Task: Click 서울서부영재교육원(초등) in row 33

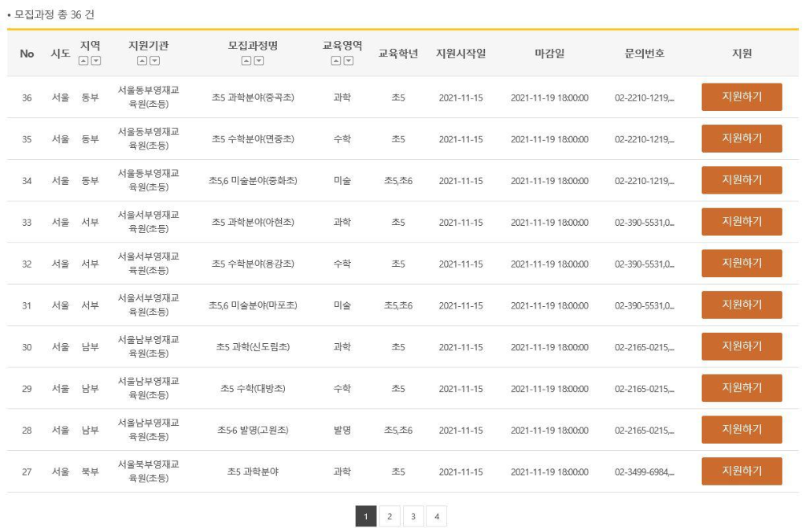Action: pos(149,222)
